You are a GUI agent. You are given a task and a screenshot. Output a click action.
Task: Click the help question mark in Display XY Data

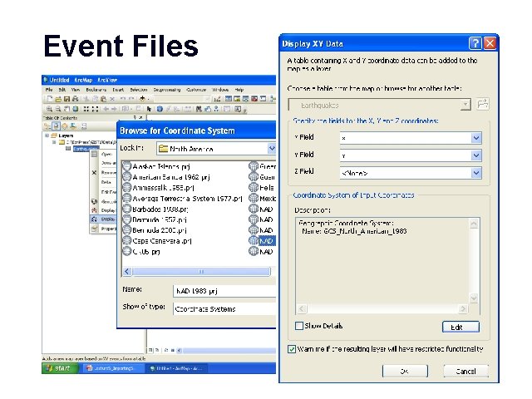(x=475, y=43)
